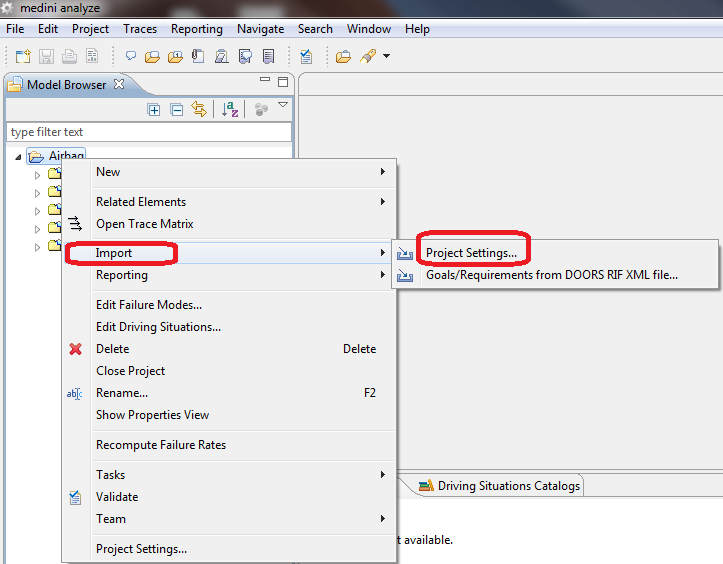Toggle alphabetical sort in Model Browser

coord(229,110)
